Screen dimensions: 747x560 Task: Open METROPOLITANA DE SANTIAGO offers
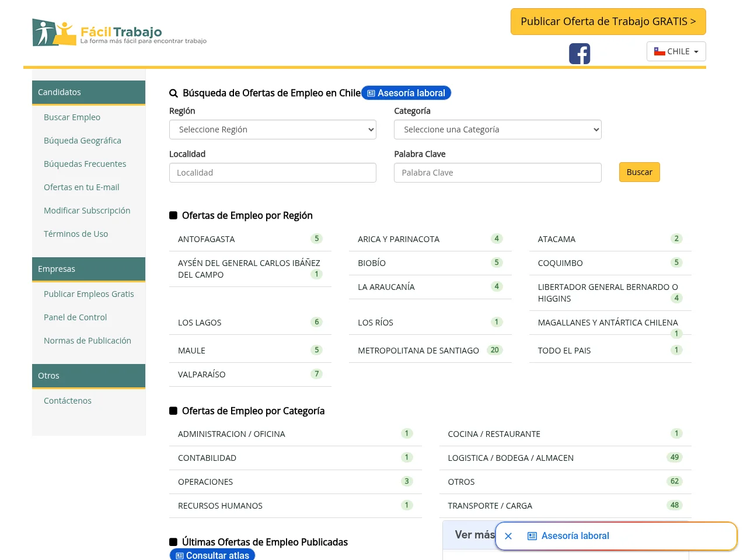[430, 351]
